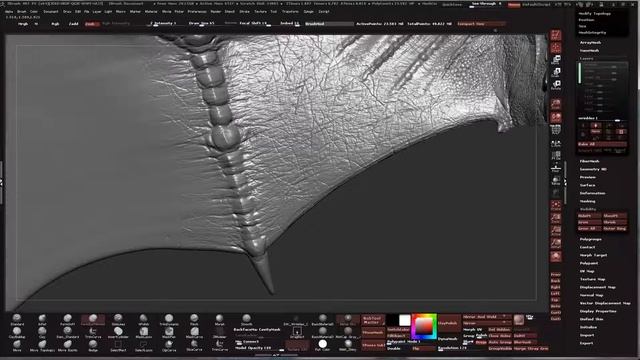
Task: Open the DragRect stroke selector
Action: point(297,333)
